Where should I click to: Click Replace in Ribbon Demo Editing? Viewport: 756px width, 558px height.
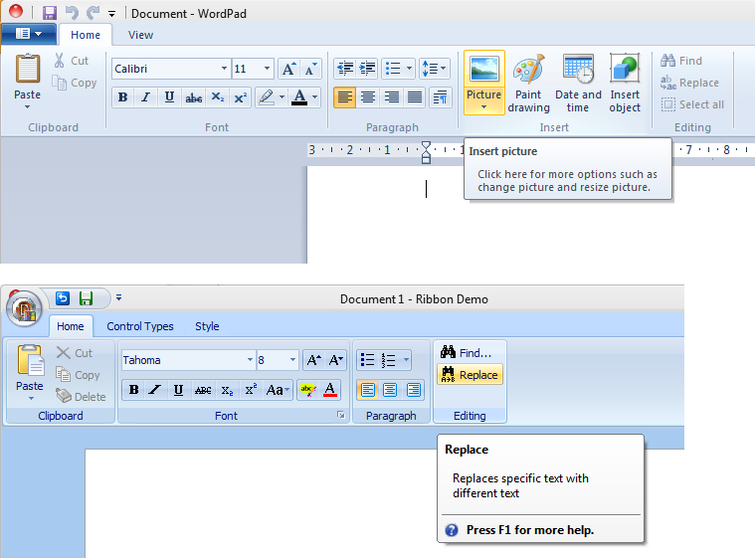pos(470,375)
